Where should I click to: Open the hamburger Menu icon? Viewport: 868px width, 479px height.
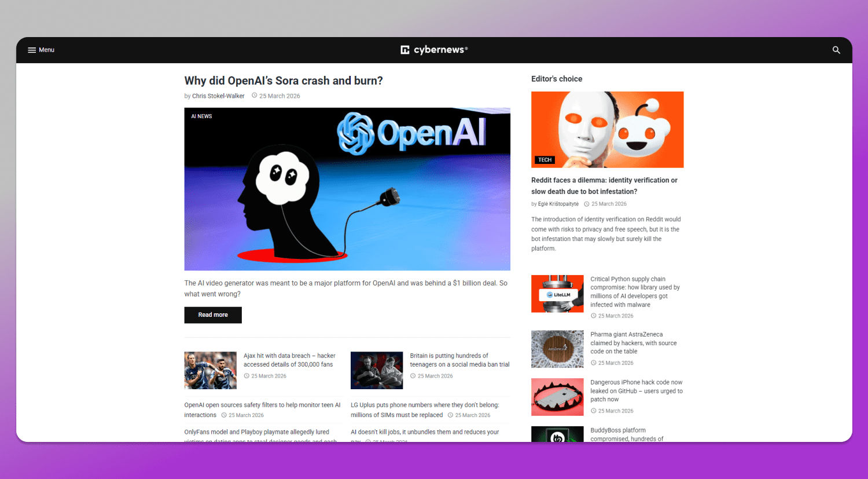[x=32, y=50]
